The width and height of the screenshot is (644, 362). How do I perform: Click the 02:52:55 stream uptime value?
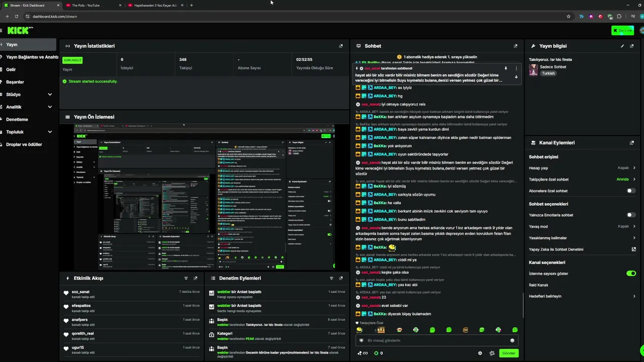304,60
